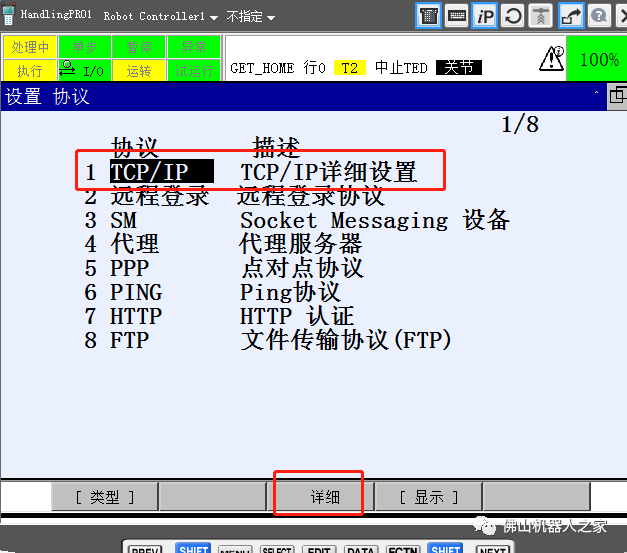Click the 中止TED status text
This screenshot has width=627, height=553.
(401, 68)
